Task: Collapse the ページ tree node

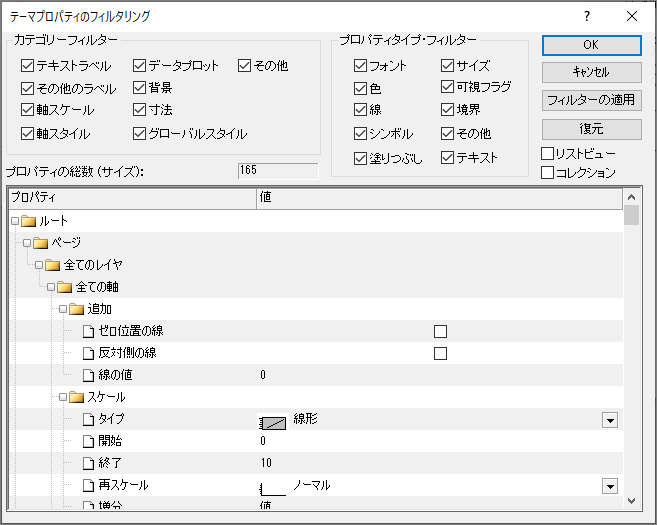Action: point(27,243)
